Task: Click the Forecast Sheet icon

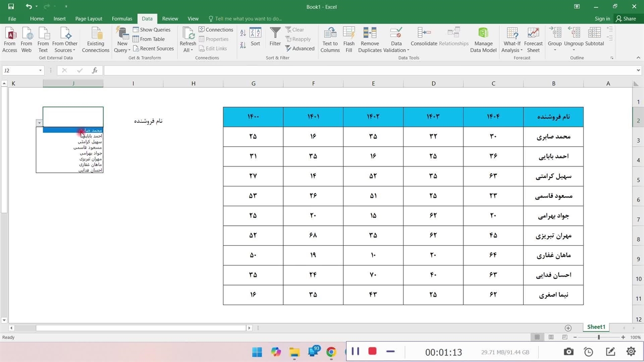Action: coord(533,34)
